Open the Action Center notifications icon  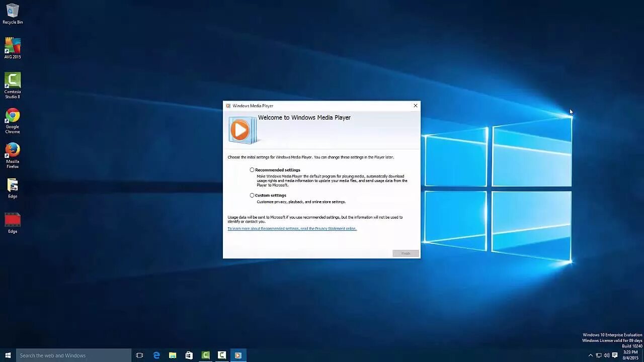tap(615, 355)
